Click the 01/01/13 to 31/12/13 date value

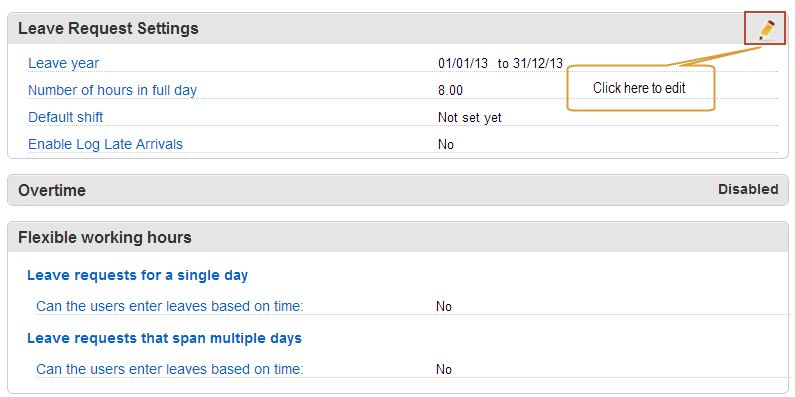pyautogui.click(x=500, y=63)
